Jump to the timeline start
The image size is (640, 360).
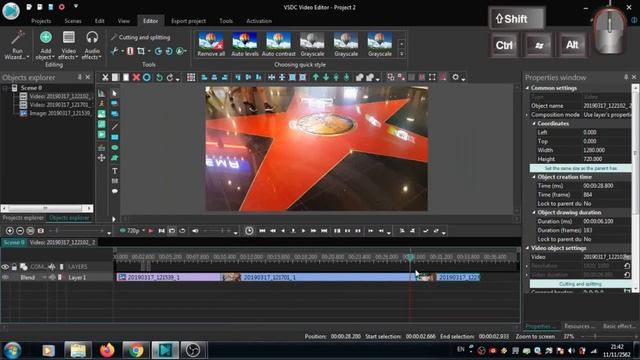point(262,231)
